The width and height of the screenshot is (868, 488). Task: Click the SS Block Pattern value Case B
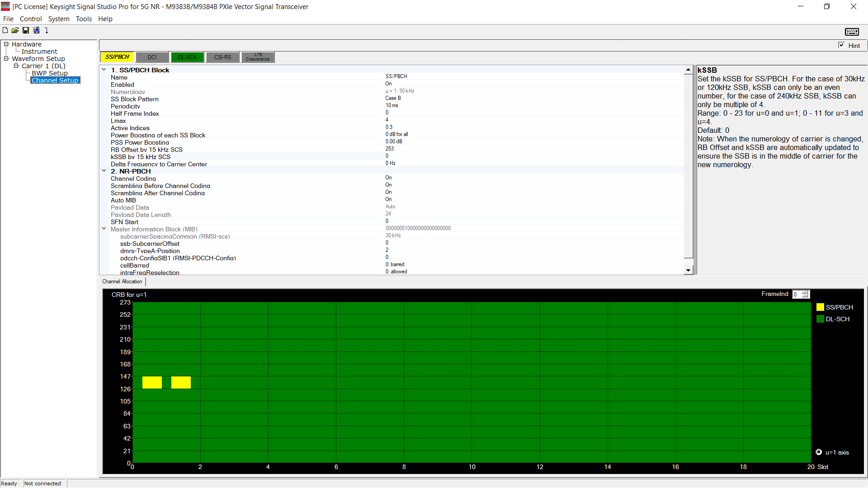[393, 98]
